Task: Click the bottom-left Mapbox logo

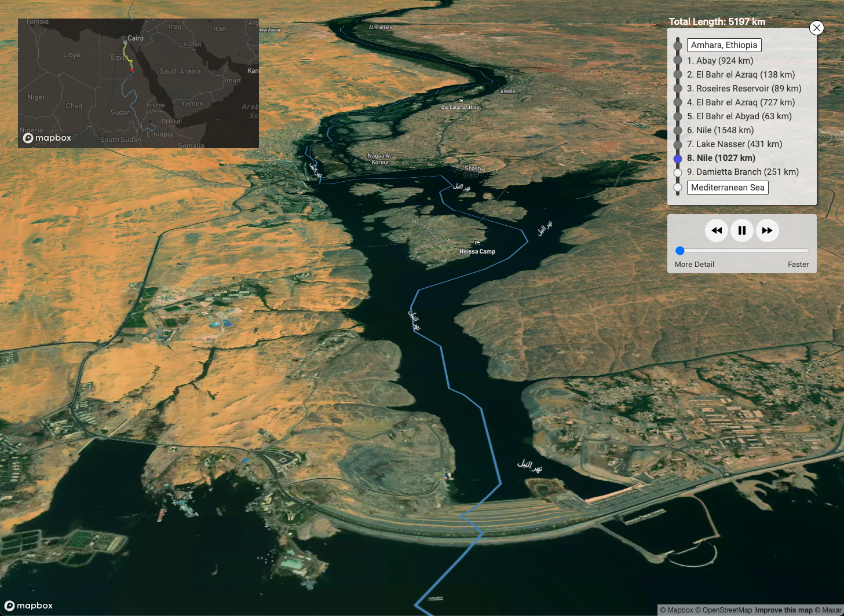Action: (x=29, y=606)
